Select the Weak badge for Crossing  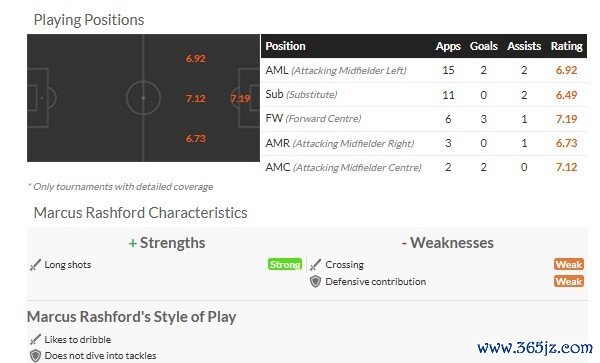(569, 264)
